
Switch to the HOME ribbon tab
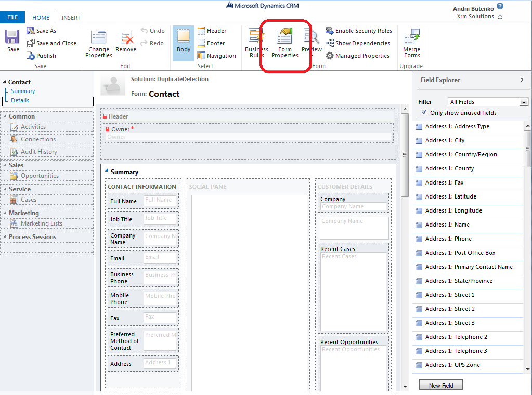41,18
